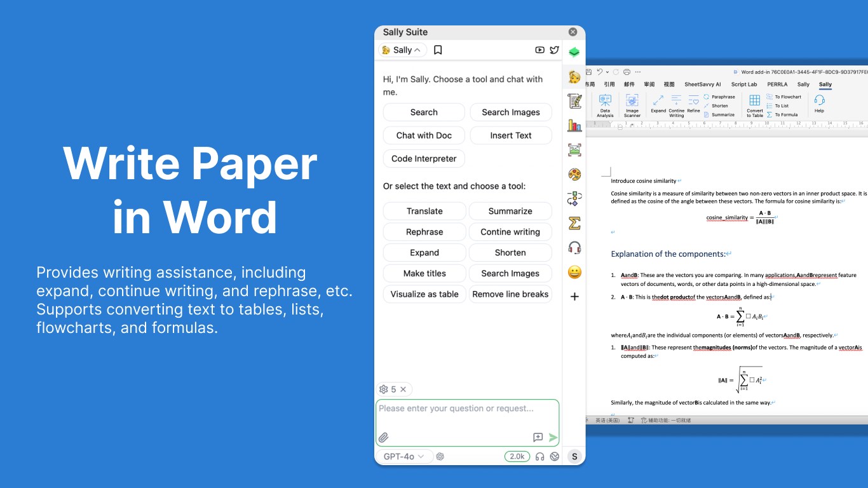
Task: Click the question or request input box
Action: [467, 423]
